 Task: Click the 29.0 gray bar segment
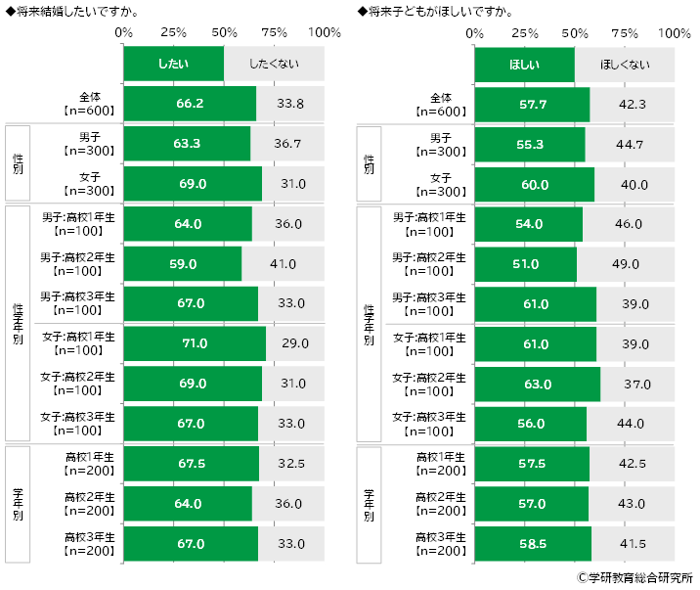pyautogui.click(x=295, y=343)
